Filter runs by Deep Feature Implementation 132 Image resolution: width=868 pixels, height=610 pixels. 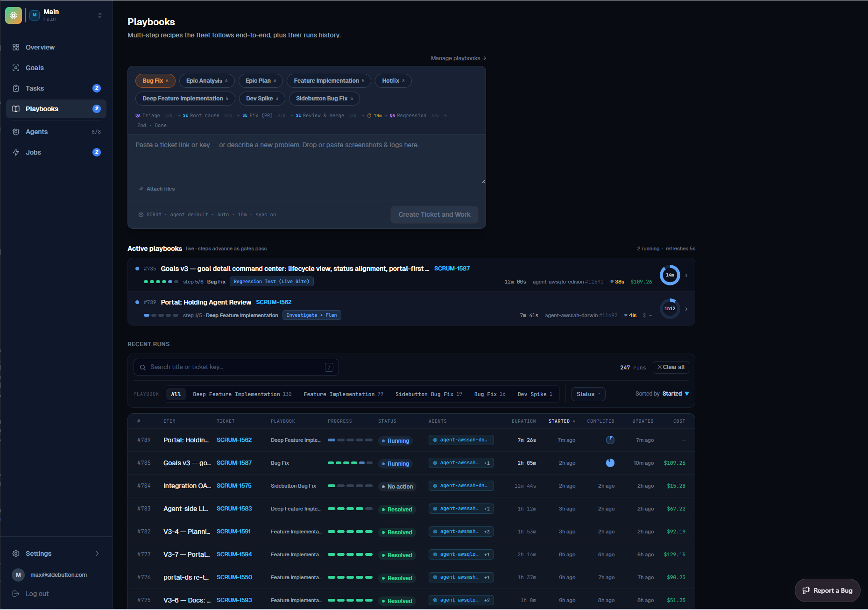pos(242,394)
